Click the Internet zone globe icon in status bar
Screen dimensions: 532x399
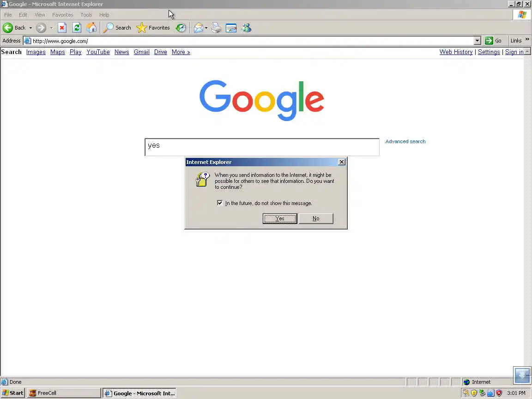tap(466, 382)
